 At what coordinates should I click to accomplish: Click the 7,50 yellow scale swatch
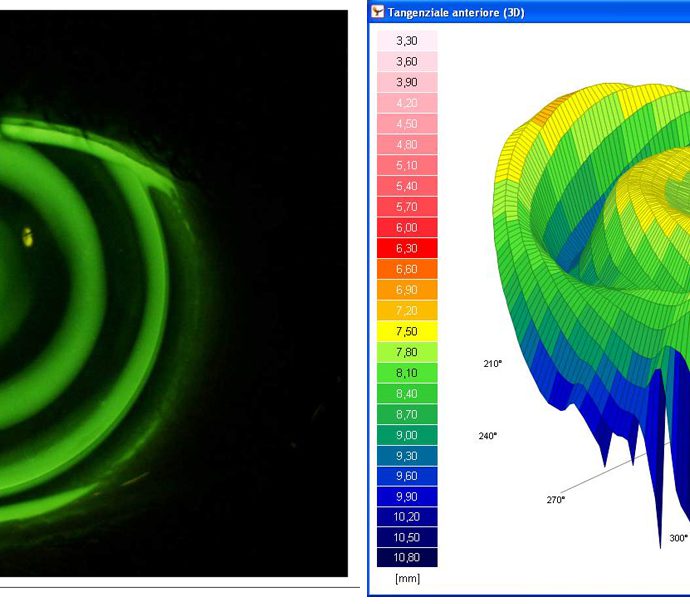pyautogui.click(x=406, y=331)
